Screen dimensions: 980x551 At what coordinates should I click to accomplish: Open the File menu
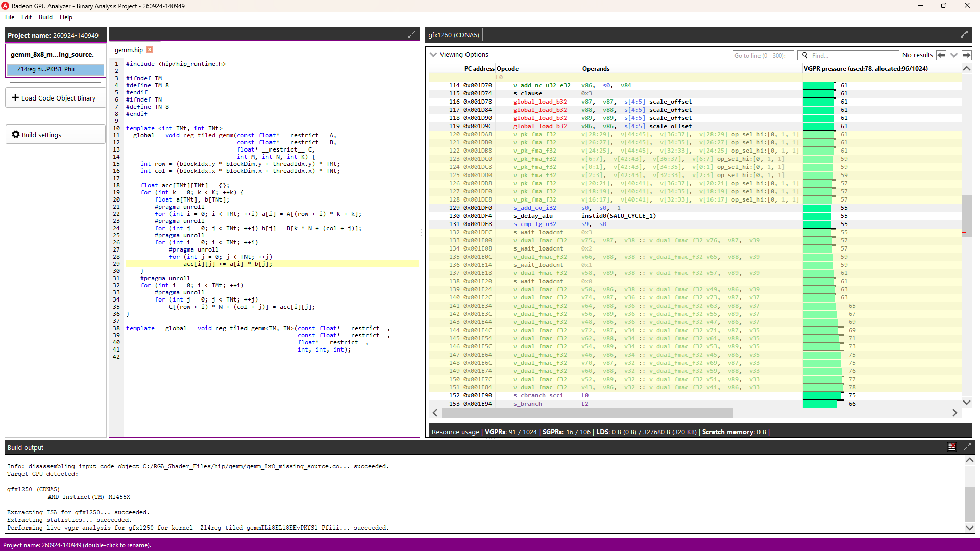coord(10,17)
